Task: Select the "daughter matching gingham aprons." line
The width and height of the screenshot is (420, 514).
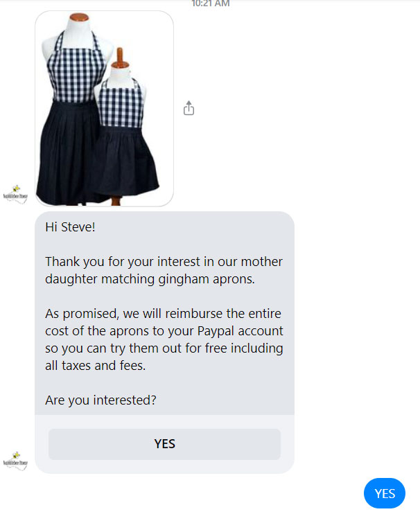Action: click(150, 279)
